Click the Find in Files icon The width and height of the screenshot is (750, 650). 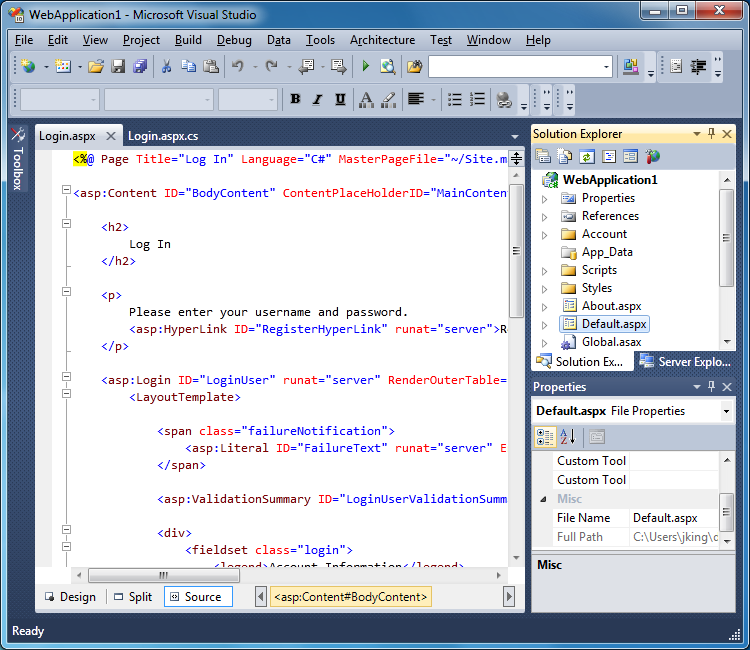pos(415,66)
